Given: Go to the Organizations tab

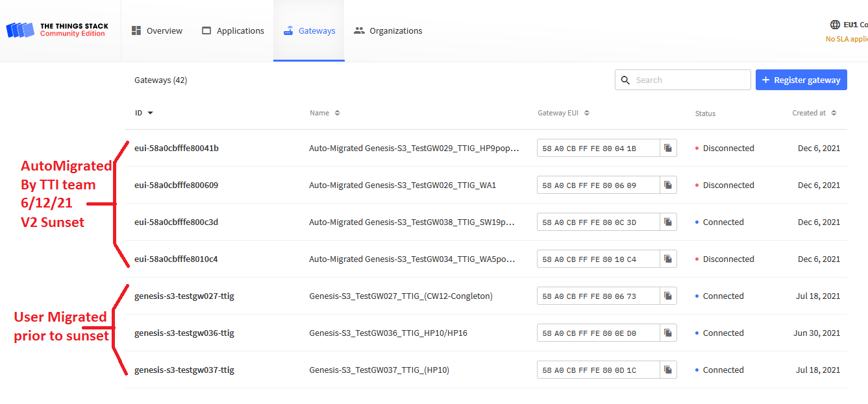Looking at the screenshot, I should click(388, 30).
